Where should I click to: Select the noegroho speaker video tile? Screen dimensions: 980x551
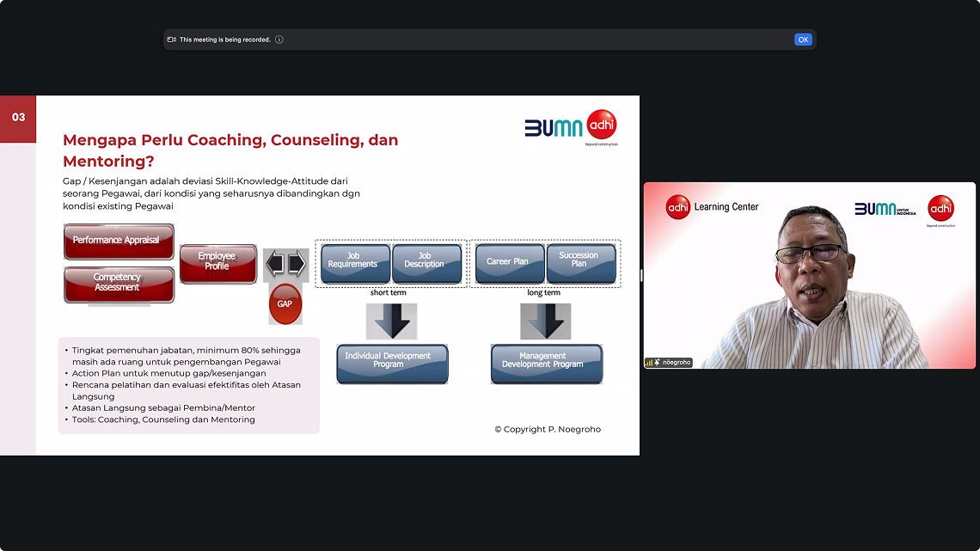[809, 275]
